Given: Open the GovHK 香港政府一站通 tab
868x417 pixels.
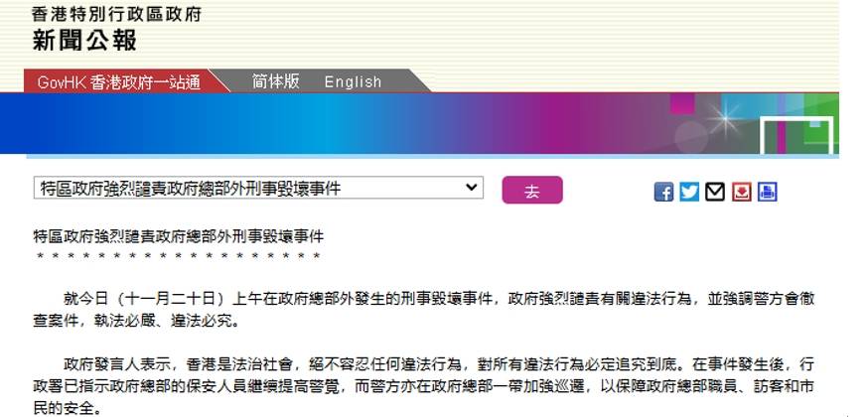Looking at the screenshot, I should pyautogui.click(x=118, y=82).
